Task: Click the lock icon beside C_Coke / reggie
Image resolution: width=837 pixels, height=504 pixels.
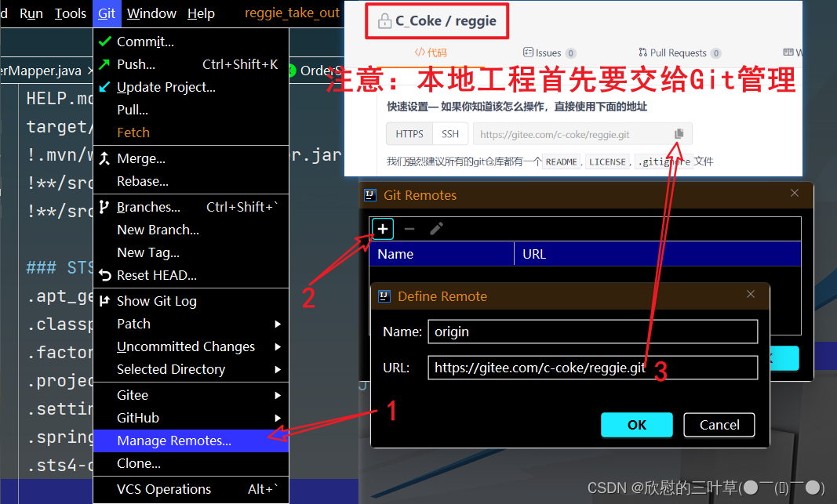Action: [384, 21]
